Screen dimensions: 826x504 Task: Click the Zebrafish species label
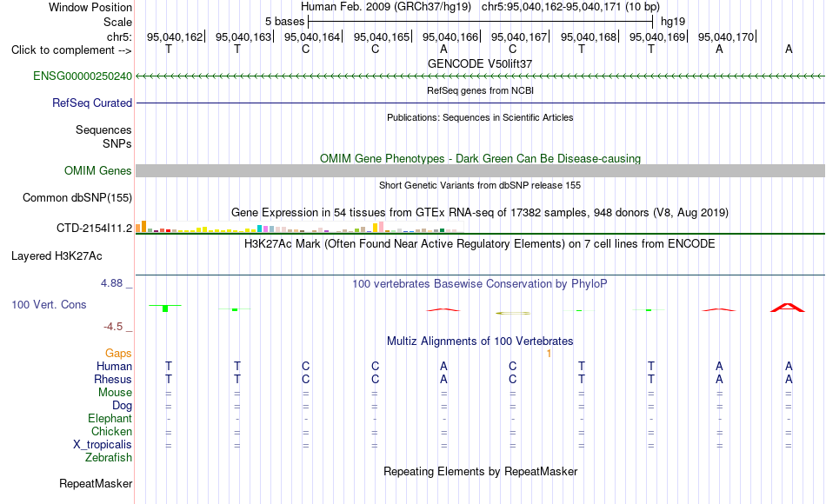tap(109, 458)
